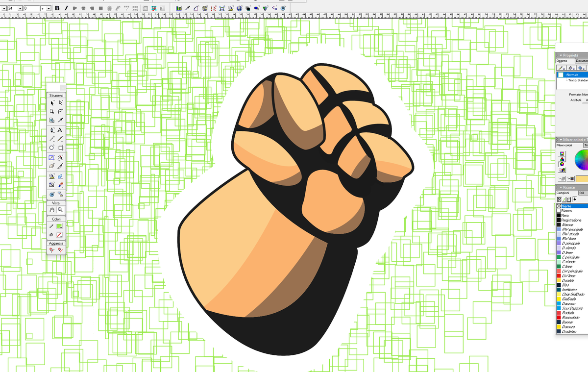588x372 pixels.
Task: Click the leading value input field
Action: tap(32, 8)
